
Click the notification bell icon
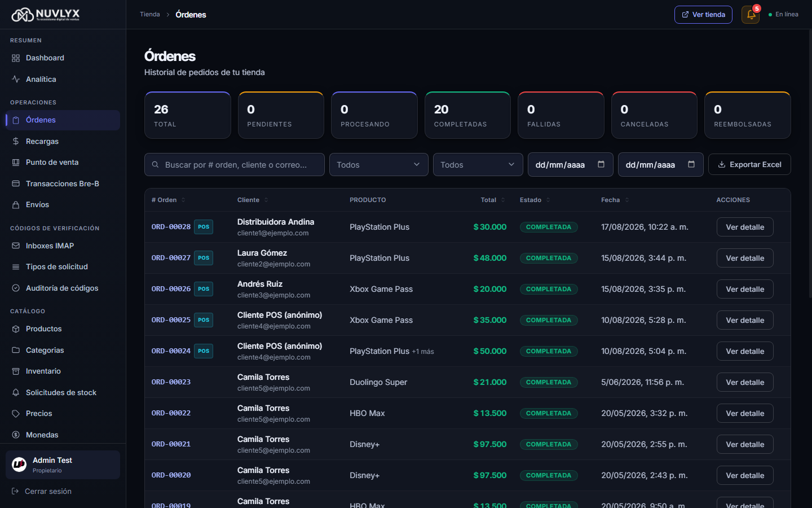(751, 15)
